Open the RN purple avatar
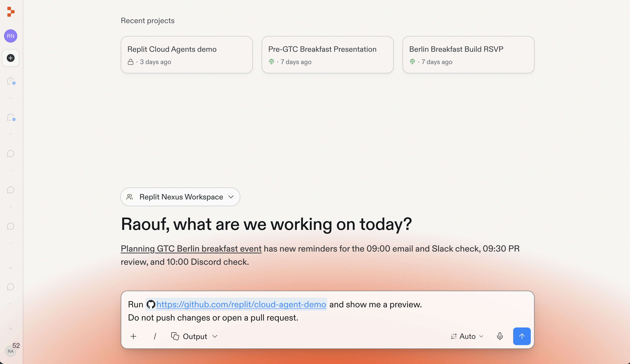 click(x=10, y=36)
